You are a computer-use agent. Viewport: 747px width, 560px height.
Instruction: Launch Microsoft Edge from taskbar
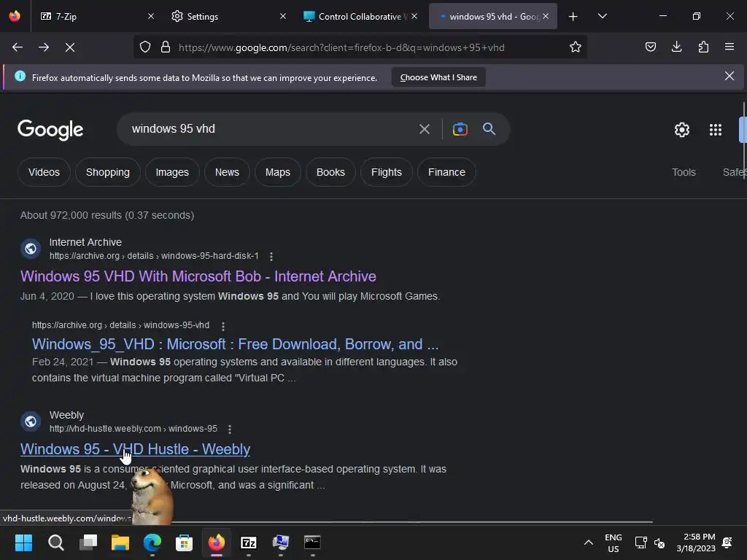[x=152, y=542]
